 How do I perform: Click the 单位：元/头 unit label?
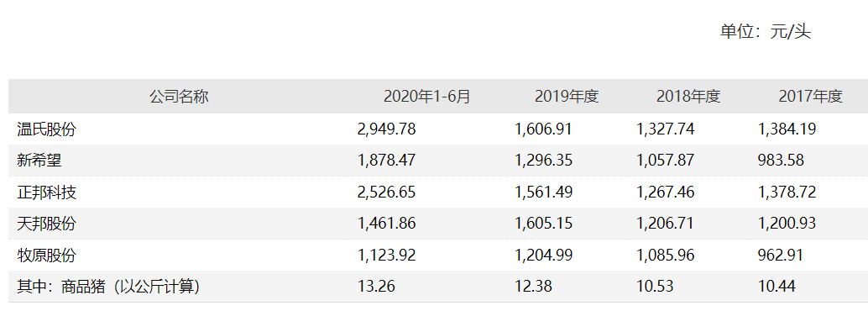(x=766, y=32)
